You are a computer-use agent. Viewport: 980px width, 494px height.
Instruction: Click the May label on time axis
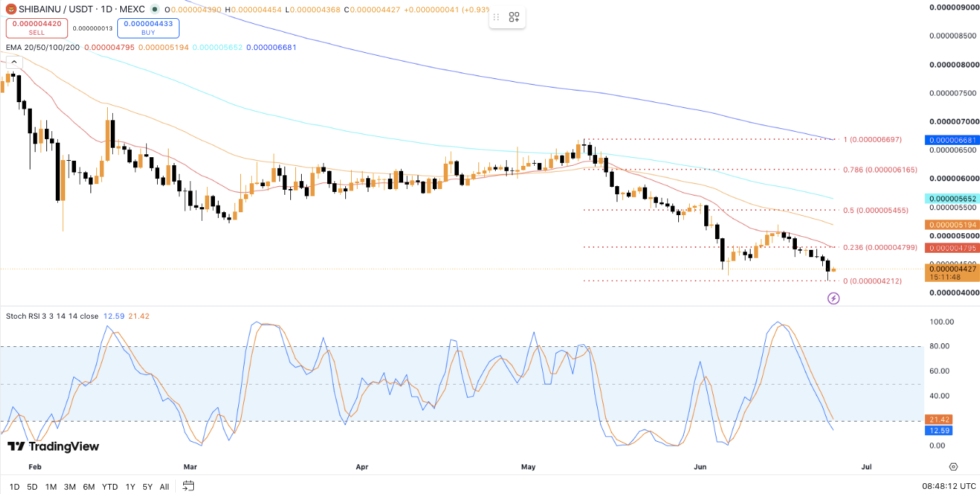tap(528, 467)
